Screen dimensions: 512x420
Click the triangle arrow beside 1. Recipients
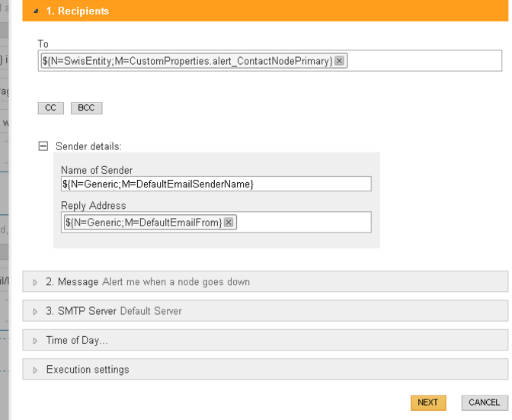point(35,11)
